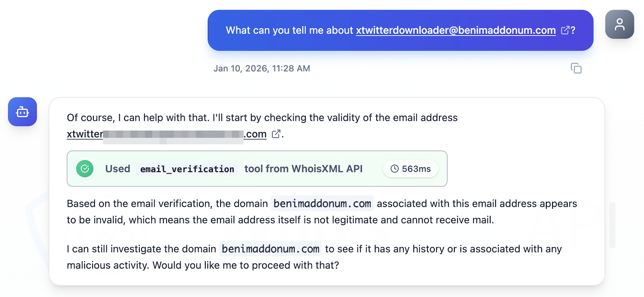Viewport: 644px width, 297px height.
Task: Click benimaddonum.com chip in "I can still investigate" sentence
Action: tap(270, 249)
